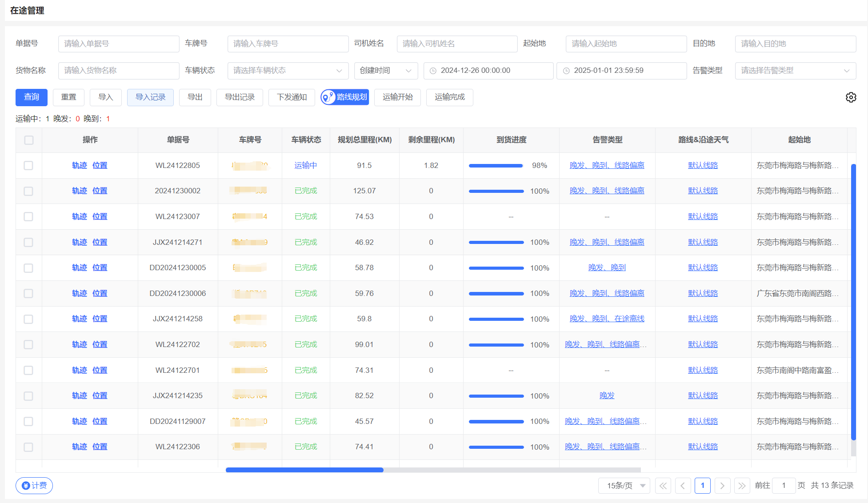This screenshot has height=503, width=868.
Task: Click the 请输入单据号 input field
Action: click(x=119, y=44)
